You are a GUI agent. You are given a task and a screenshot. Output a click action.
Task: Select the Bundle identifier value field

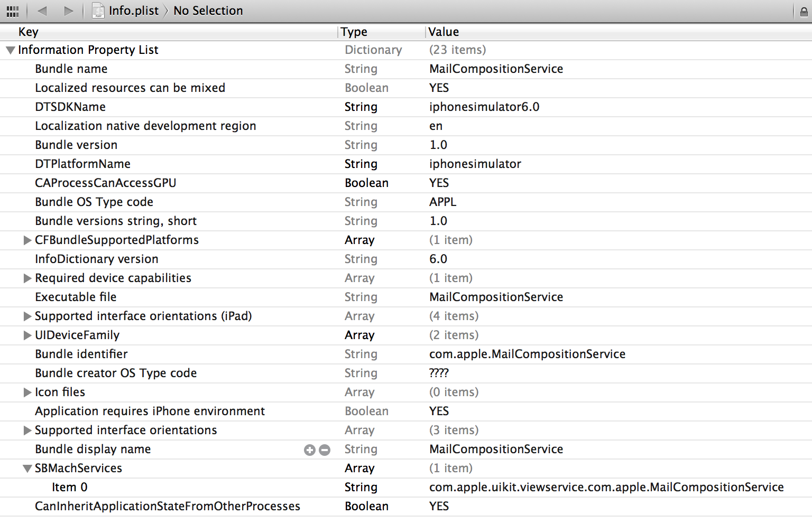tap(527, 354)
